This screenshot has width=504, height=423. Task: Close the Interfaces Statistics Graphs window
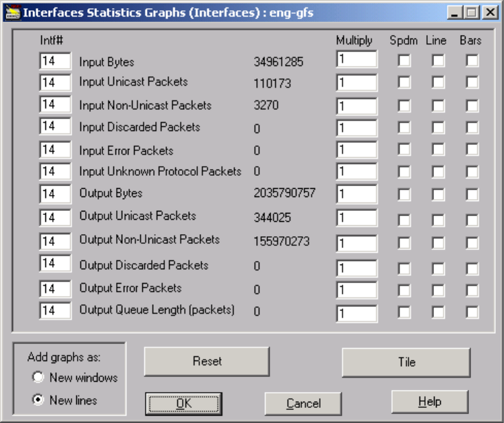click(490, 13)
